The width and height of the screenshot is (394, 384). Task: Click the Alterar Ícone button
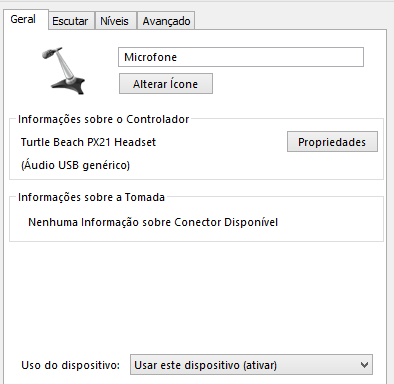pyautogui.click(x=166, y=84)
